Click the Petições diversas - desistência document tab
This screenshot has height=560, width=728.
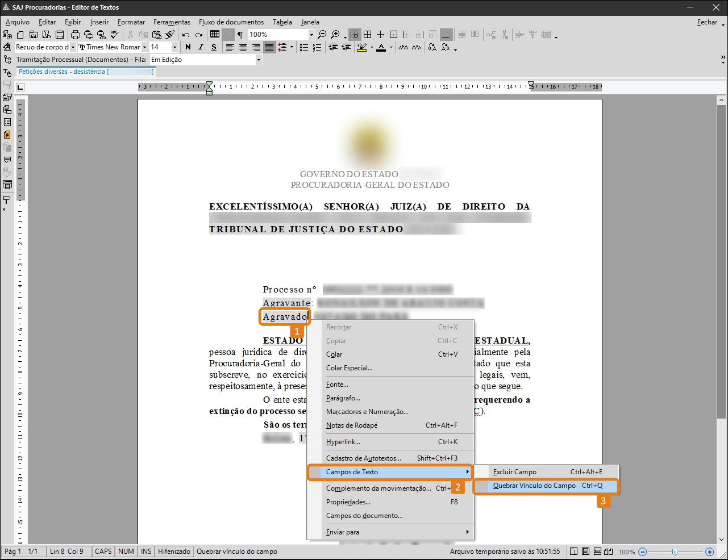coord(62,72)
